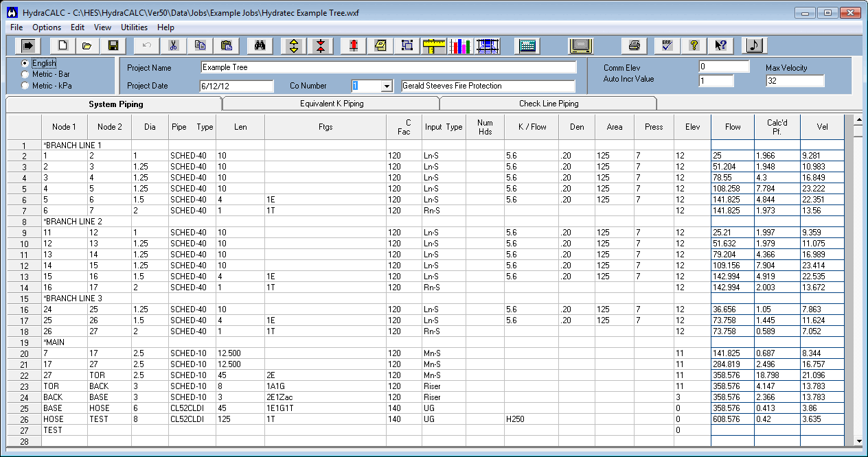
Task: Open the Co Number dropdown
Action: tap(387, 86)
